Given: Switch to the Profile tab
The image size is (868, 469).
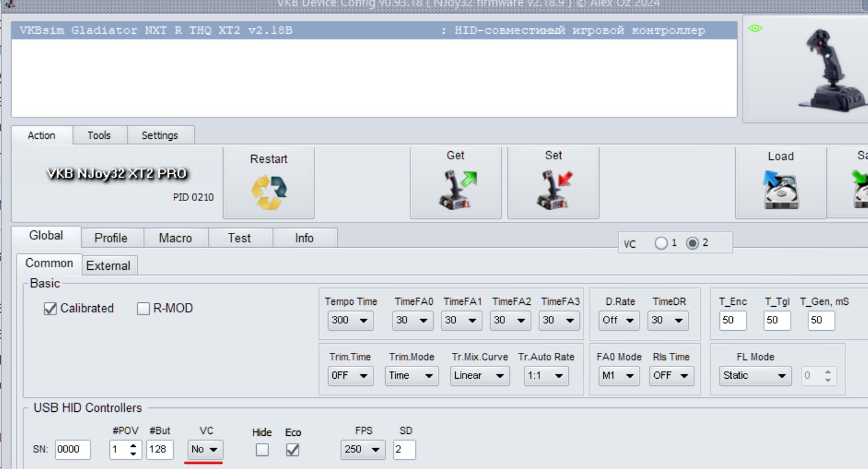Looking at the screenshot, I should [x=112, y=238].
